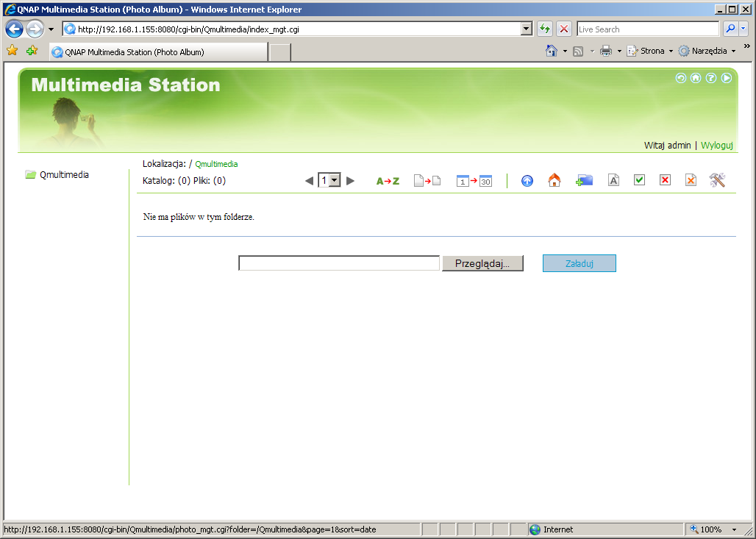Click the browser Home toolbar icon
The height and width of the screenshot is (539, 756).
(x=551, y=51)
